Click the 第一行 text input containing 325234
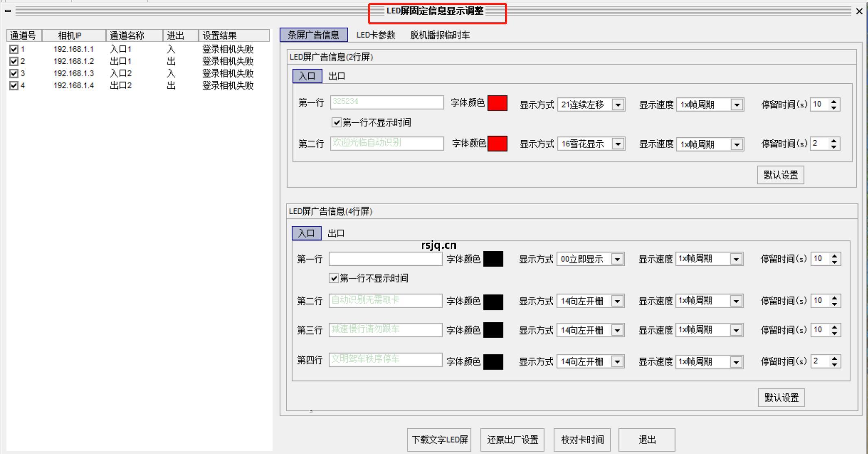 point(386,102)
